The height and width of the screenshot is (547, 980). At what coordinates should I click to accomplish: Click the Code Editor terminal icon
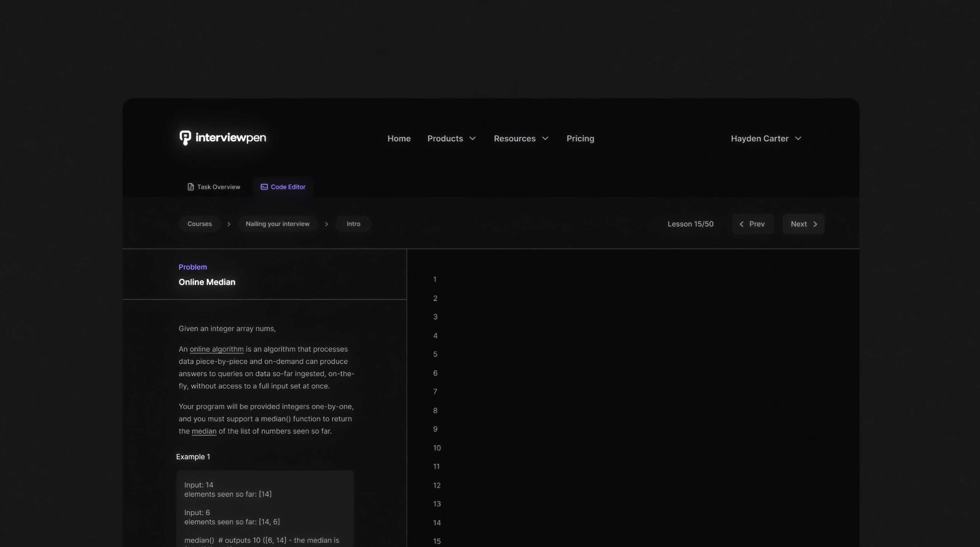(x=264, y=187)
